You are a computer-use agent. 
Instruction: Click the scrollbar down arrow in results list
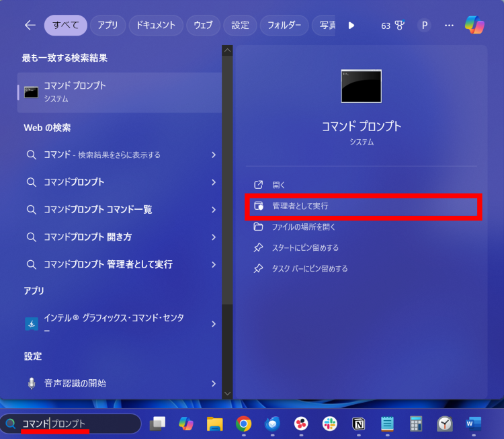(227, 394)
